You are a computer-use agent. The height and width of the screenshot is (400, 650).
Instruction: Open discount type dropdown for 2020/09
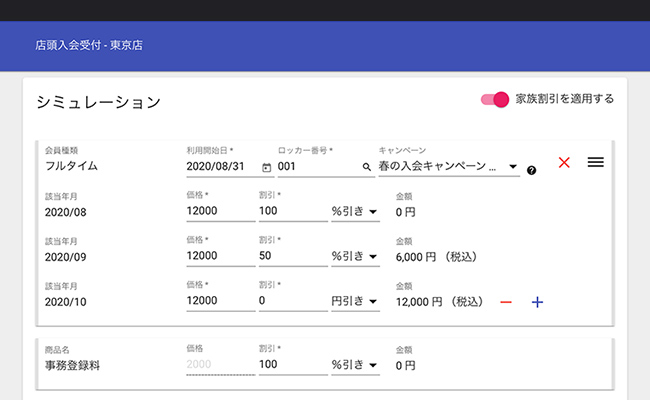point(355,256)
